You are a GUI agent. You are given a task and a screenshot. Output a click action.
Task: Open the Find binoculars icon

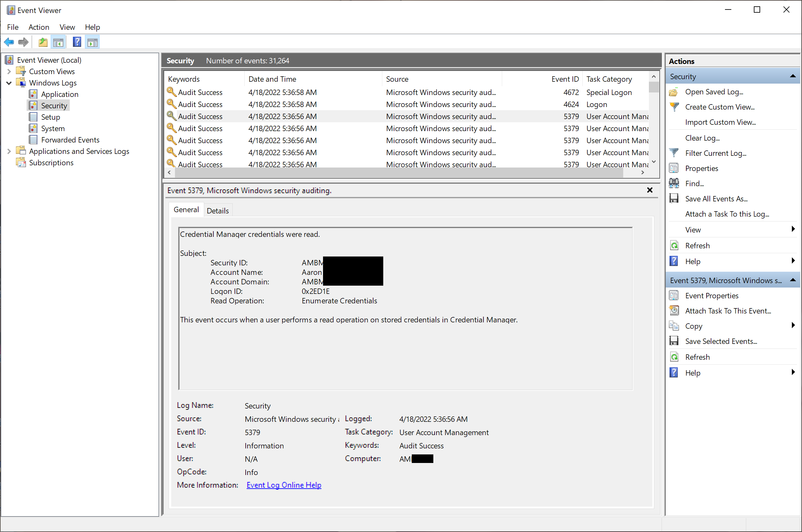pyautogui.click(x=674, y=183)
